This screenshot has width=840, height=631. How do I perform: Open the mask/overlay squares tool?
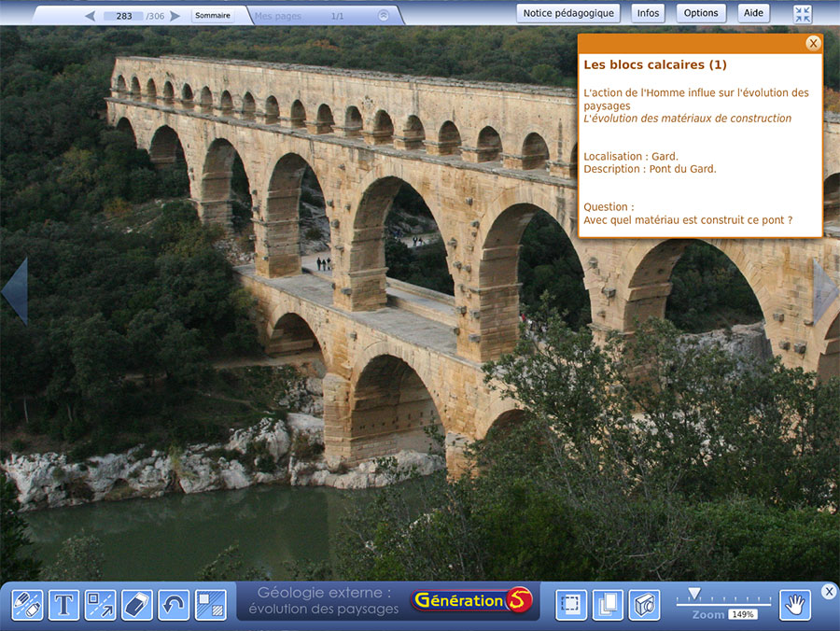point(210,605)
